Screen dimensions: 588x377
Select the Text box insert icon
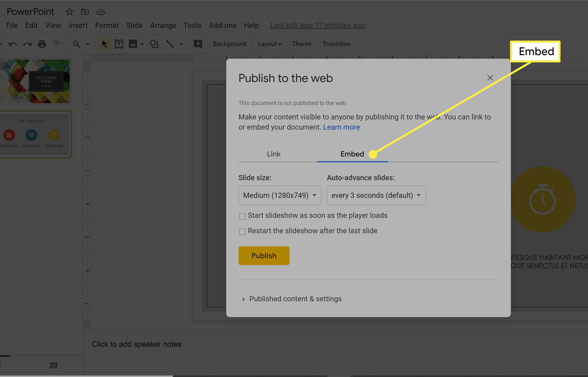(x=119, y=44)
